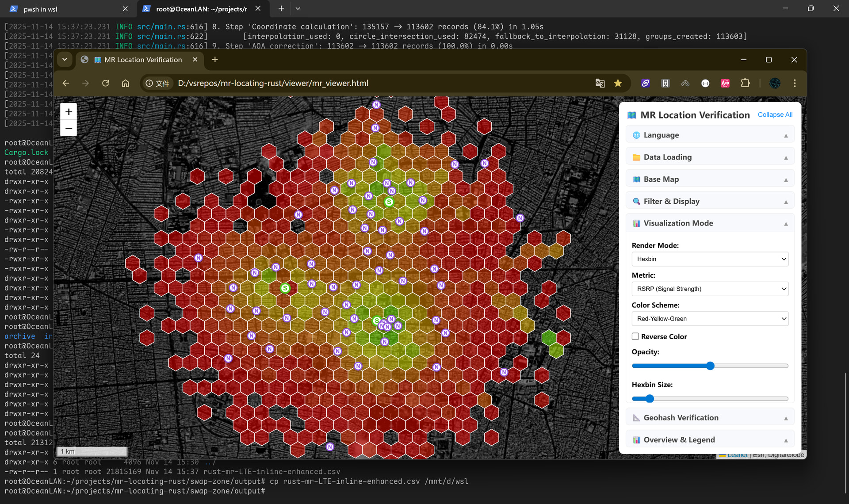Open browser three-dot menu
Viewport: 849px width, 504px height.
(x=795, y=83)
